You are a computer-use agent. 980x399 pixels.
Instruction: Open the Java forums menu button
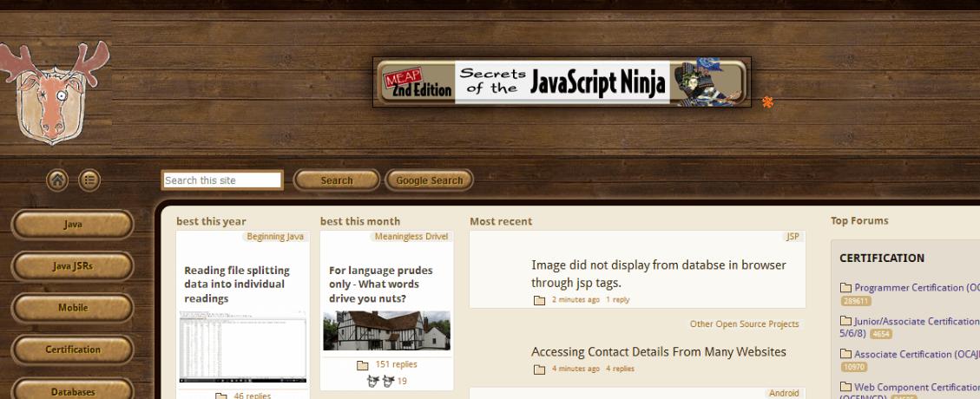pos(73,224)
